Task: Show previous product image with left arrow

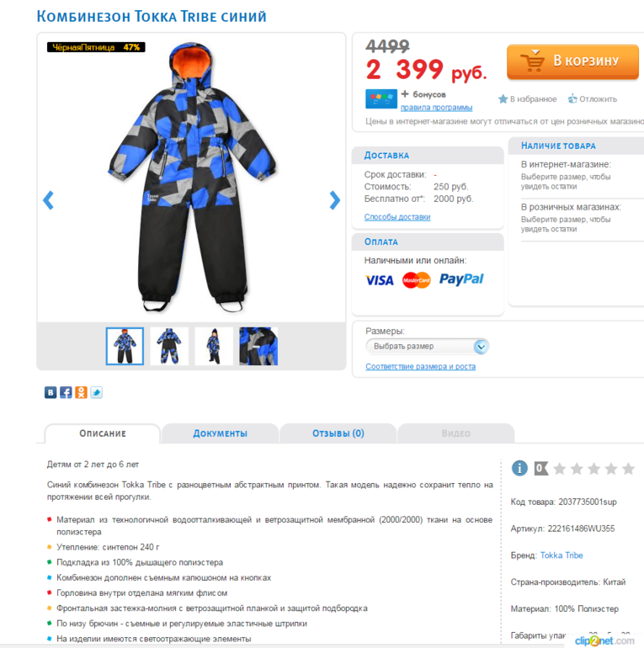Action: (x=48, y=200)
